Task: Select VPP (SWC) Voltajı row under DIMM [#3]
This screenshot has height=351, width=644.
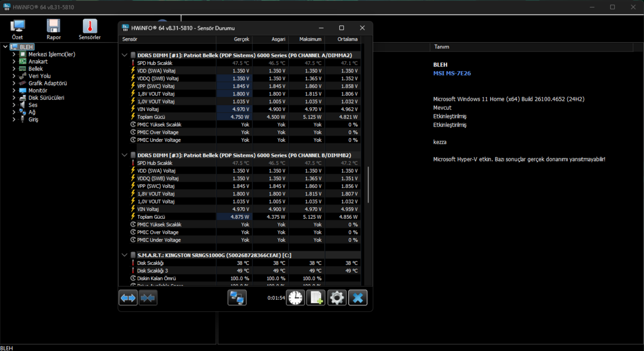Action: point(240,186)
